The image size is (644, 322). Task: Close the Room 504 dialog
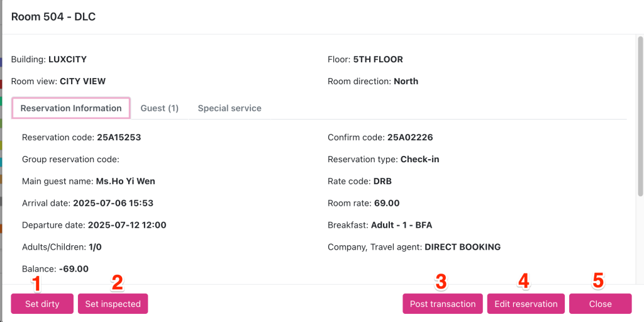[600, 304]
